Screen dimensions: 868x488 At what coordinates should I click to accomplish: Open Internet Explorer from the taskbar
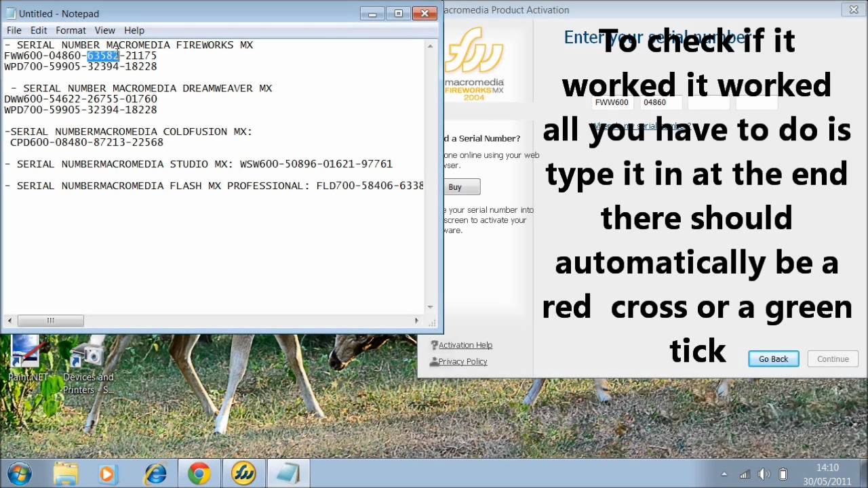[x=155, y=473]
